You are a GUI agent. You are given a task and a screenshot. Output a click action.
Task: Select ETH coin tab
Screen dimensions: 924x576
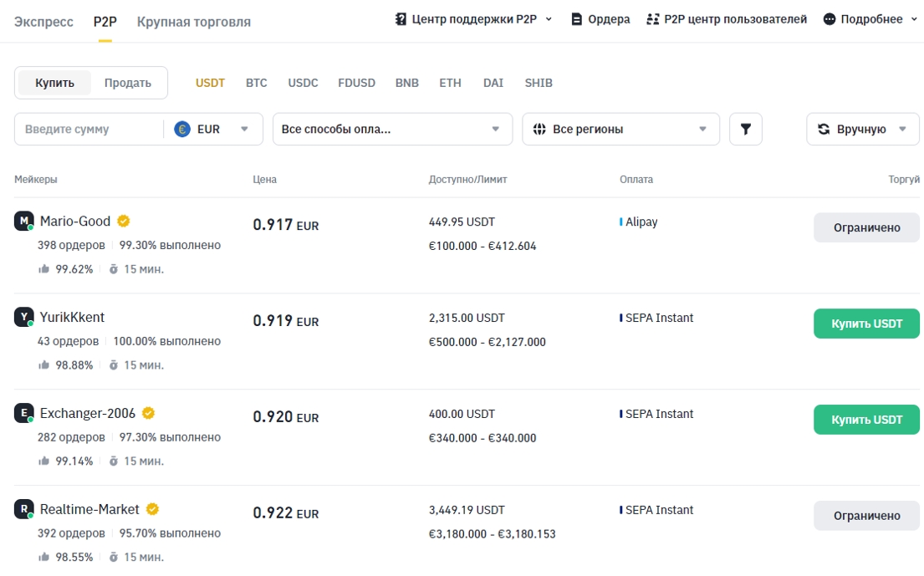coord(450,83)
